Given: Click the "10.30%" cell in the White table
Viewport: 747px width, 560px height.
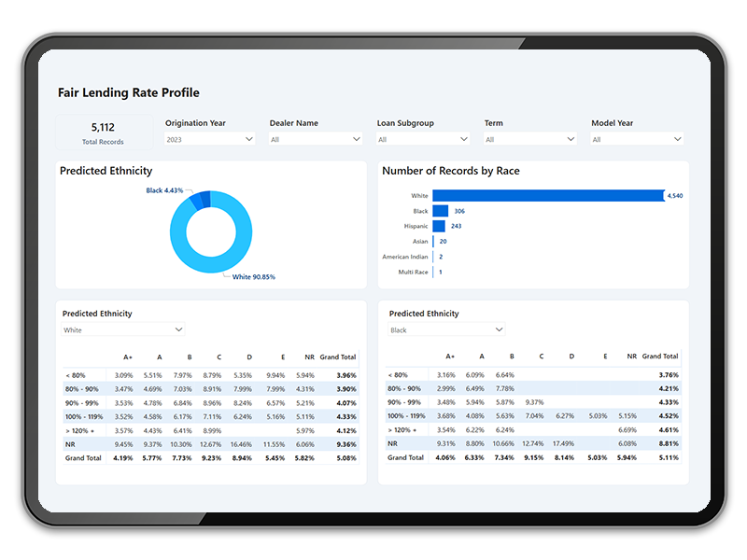Looking at the screenshot, I should (x=181, y=444).
